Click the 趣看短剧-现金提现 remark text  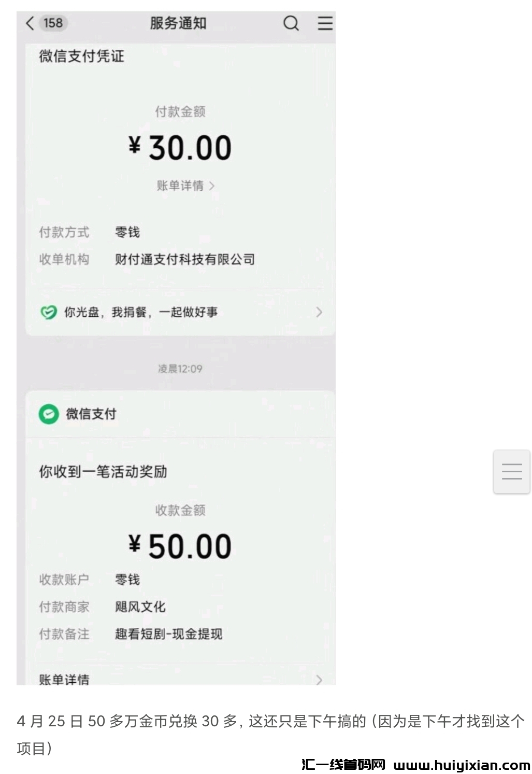click(168, 634)
